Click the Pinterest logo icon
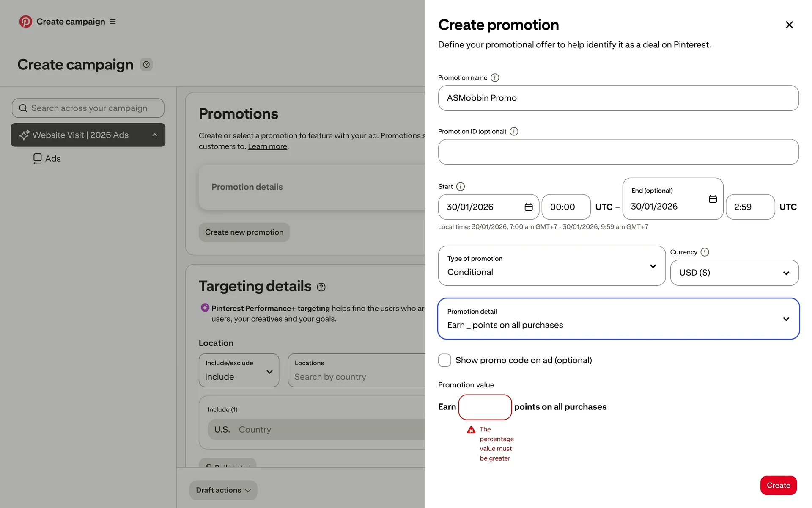 point(25,22)
